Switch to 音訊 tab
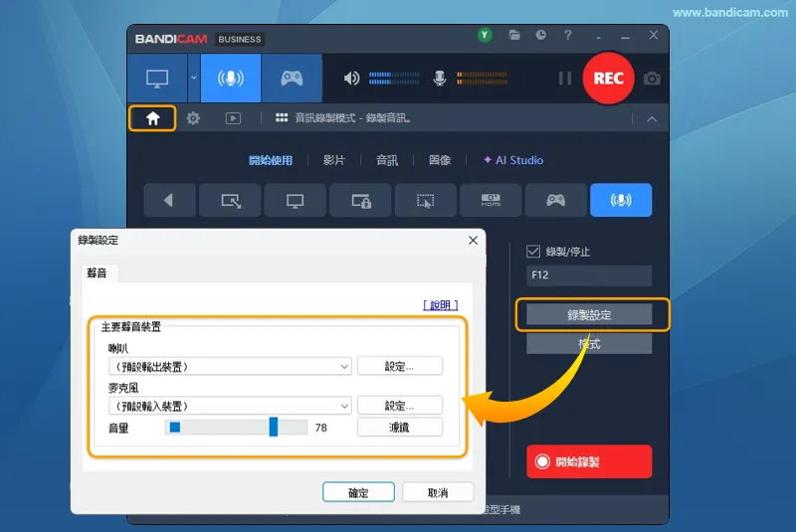The image size is (796, 532). click(387, 160)
